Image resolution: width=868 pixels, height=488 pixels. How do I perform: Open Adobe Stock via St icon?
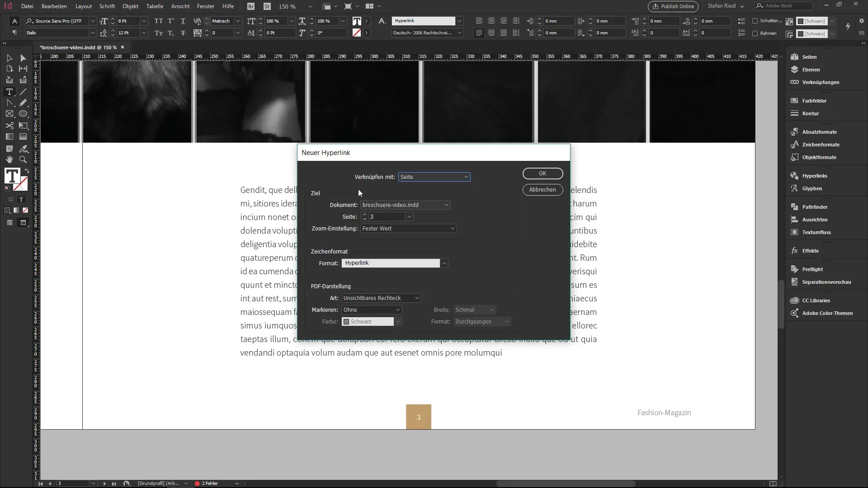(x=267, y=6)
